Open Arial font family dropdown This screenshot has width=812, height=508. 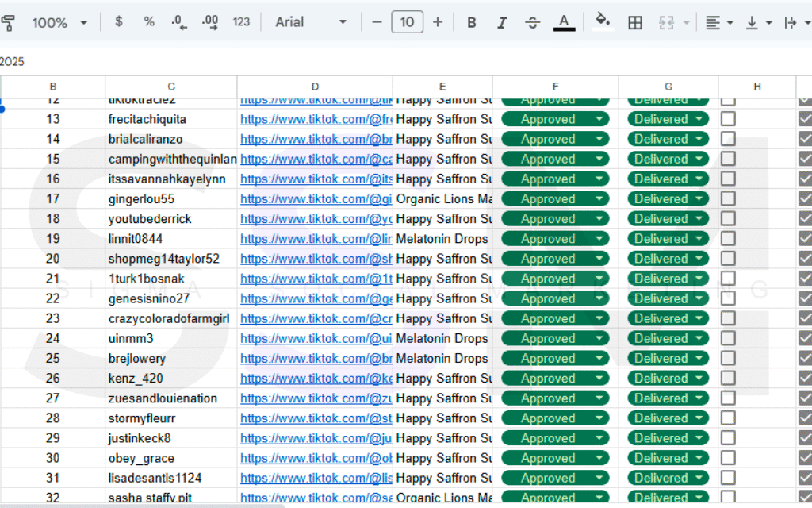pyautogui.click(x=310, y=22)
